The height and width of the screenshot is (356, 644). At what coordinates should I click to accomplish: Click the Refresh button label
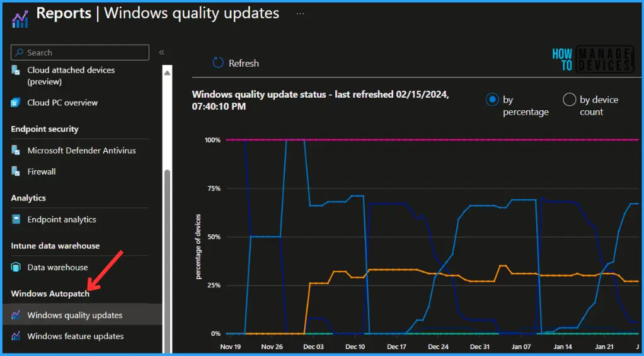[x=244, y=63]
